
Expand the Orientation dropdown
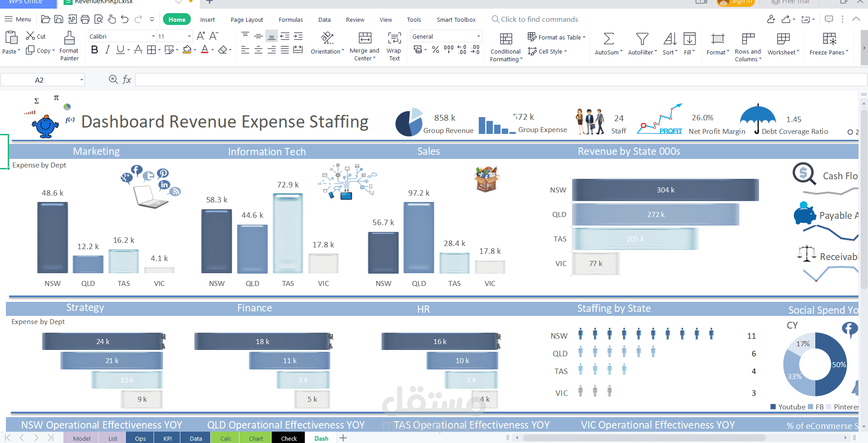point(343,51)
